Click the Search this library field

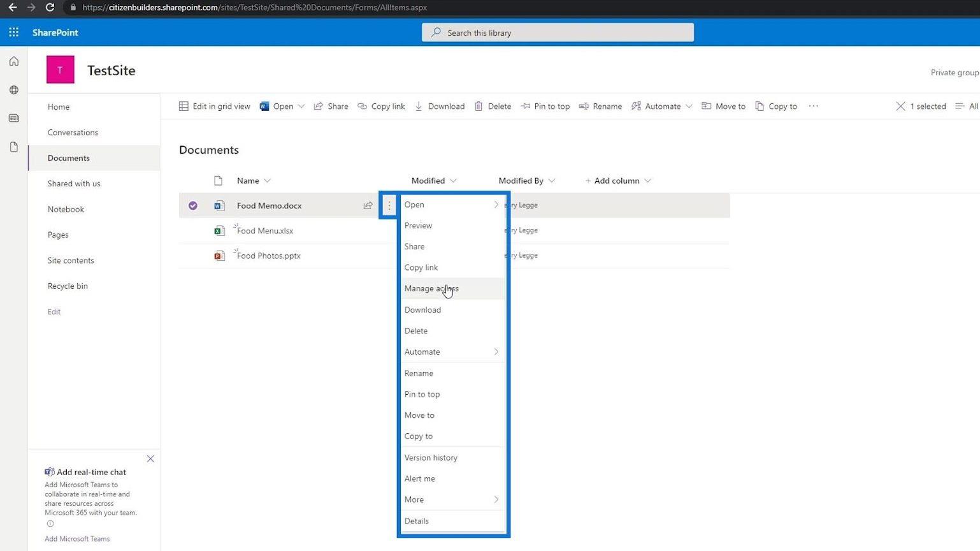tap(558, 33)
